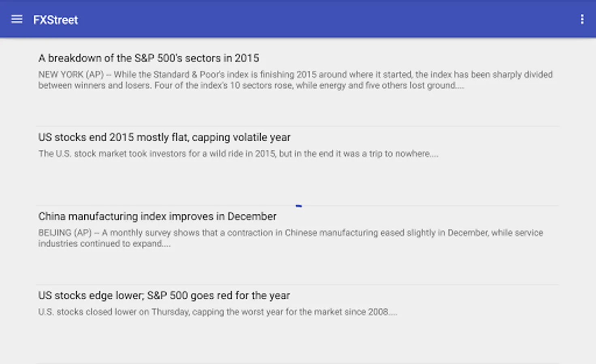Click the 'wild ride in 2015' summary text
Screen dimensions: 596x364
238,154
